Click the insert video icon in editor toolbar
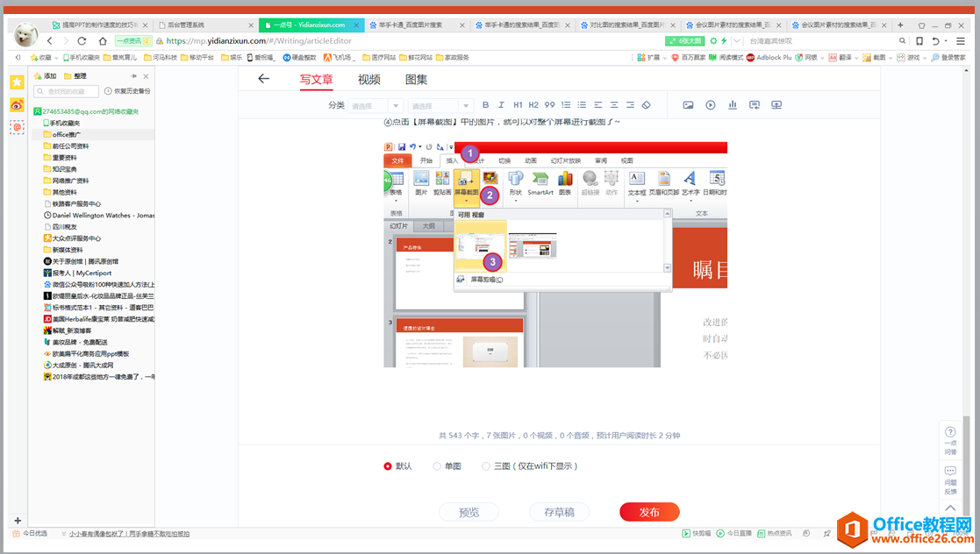This screenshot has height=554, width=980. pos(711,104)
